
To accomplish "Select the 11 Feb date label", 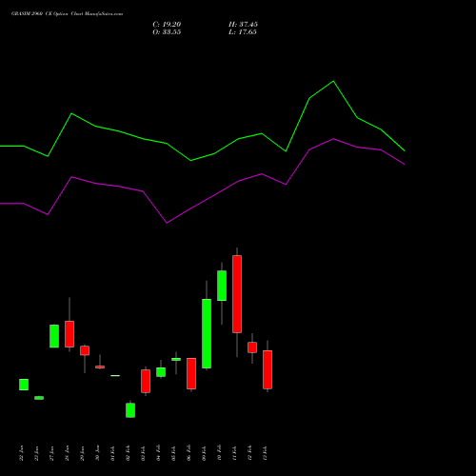I will pyautogui.click(x=234, y=453).
